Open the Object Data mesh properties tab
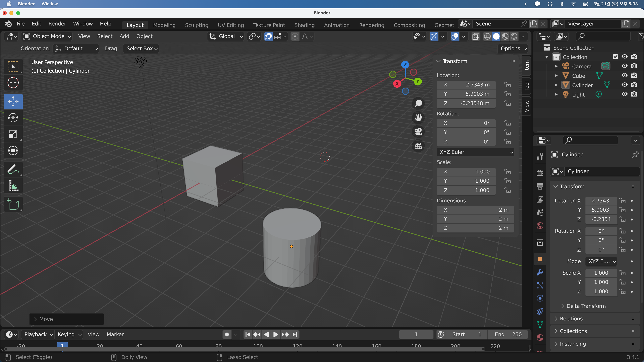The width and height of the screenshot is (644, 362). coord(540,324)
